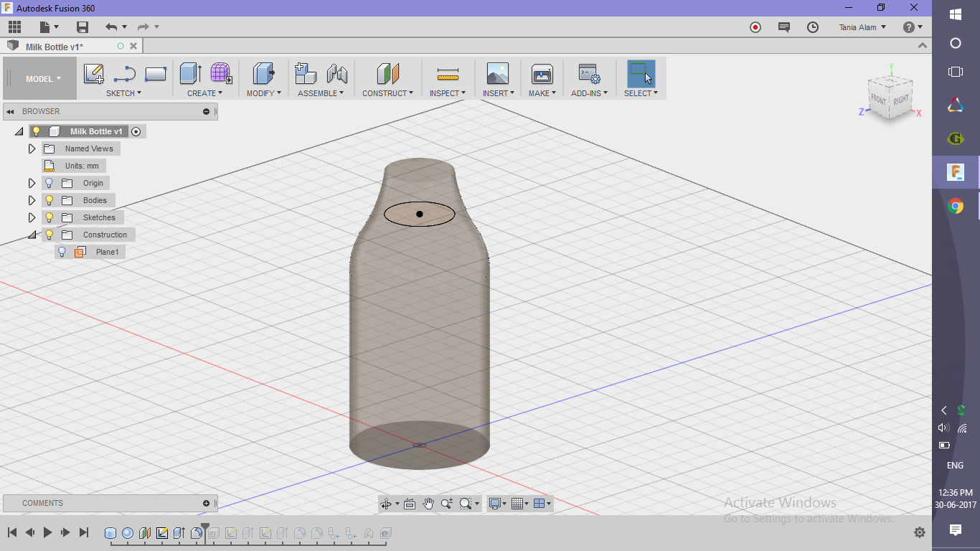Click the Pan hand tool
Viewport: 980px width, 551px height.
(428, 504)
